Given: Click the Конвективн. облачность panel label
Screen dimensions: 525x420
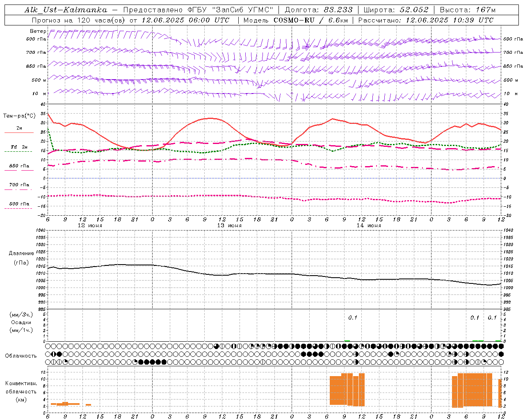Looking at the screenshot, I should click(x=21, y=388).
